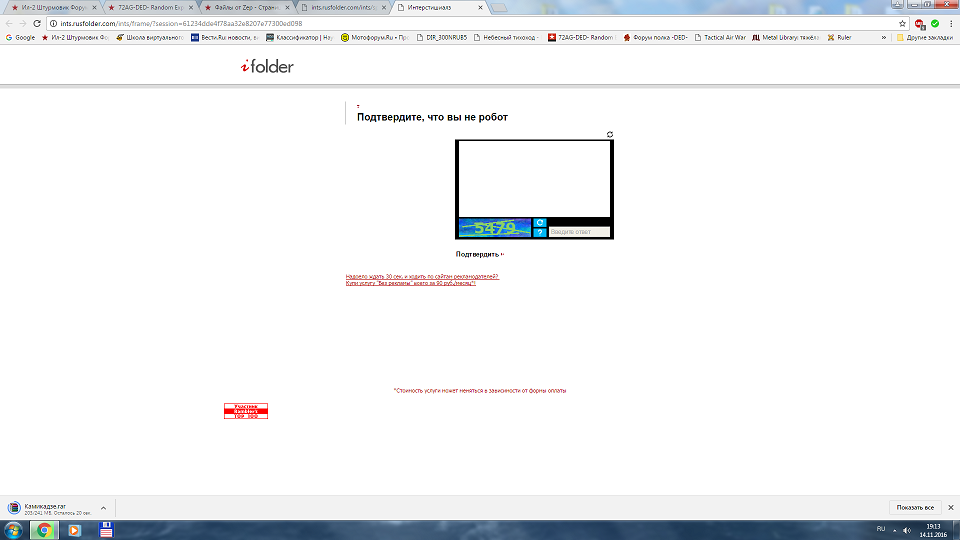Click the red Rambler Top100 counter badge
The width and height of the screenshot is (960, 540).
(246, 411)
